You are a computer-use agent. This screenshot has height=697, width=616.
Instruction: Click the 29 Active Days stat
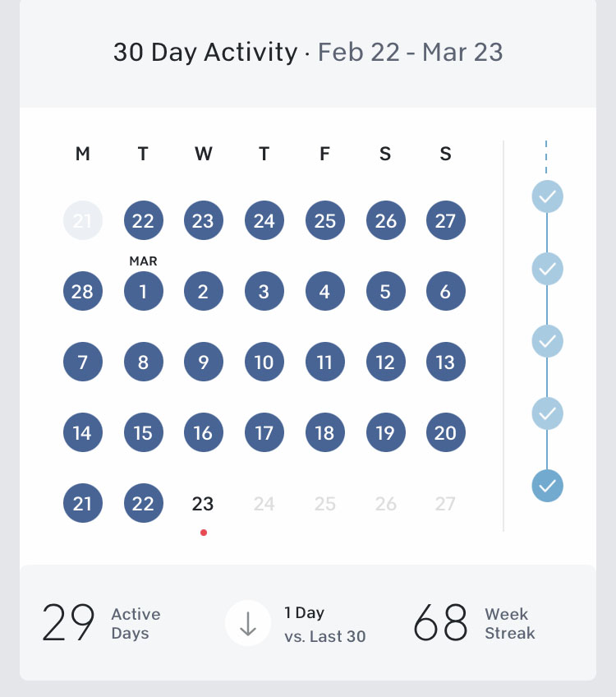[101, 624]
